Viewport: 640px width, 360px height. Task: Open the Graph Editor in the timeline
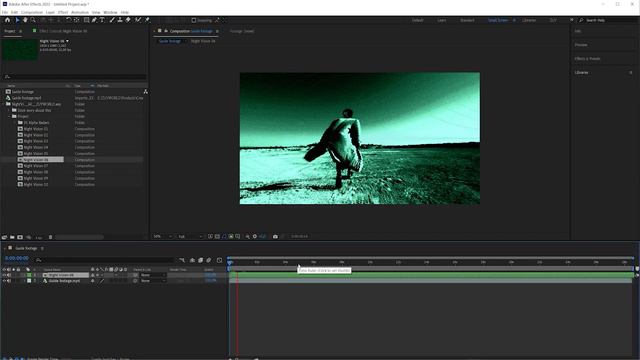(x=219, y=260)
